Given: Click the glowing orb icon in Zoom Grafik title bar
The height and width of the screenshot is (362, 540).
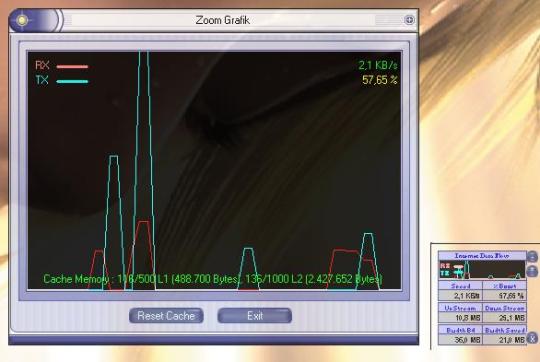Looking at the screenshot, I should pyautogui.click(x=22, y=20).
